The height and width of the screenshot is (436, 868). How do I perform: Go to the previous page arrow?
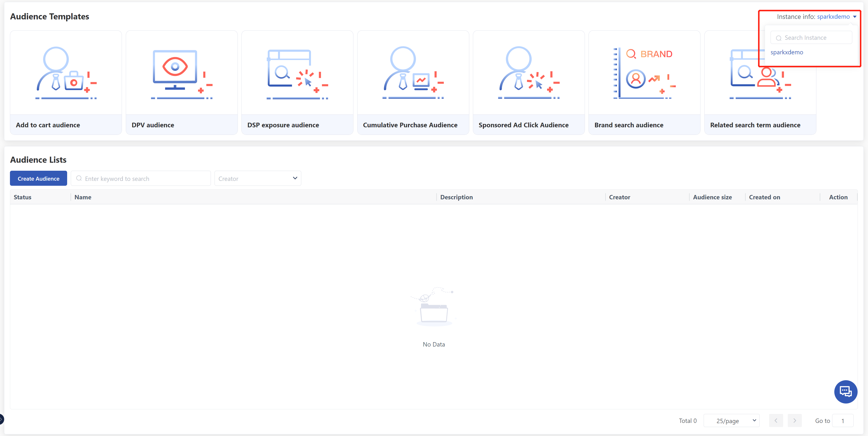tap(776, 420)
